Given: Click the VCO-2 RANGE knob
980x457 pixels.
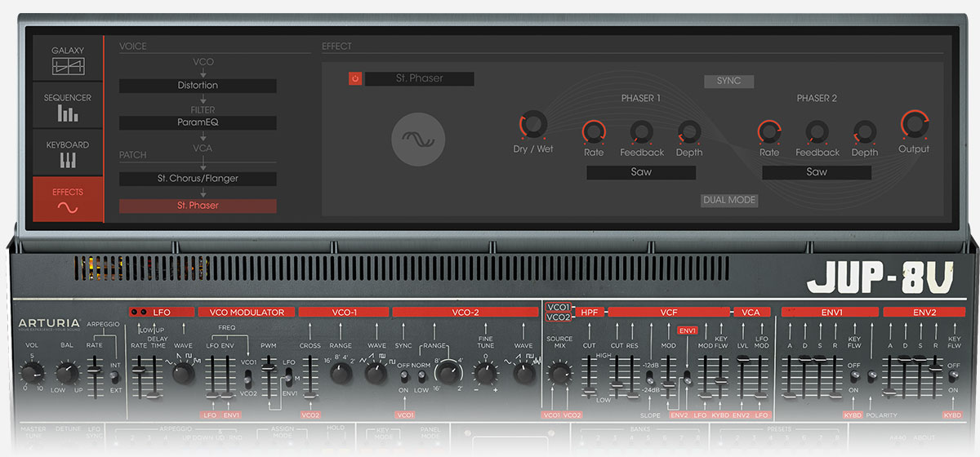Looking at the screenshot, I should tap(447, 374).
